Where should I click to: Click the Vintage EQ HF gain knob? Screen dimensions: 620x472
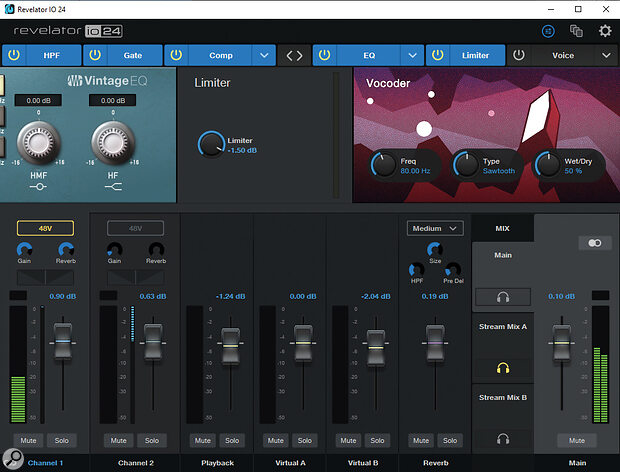113,142
